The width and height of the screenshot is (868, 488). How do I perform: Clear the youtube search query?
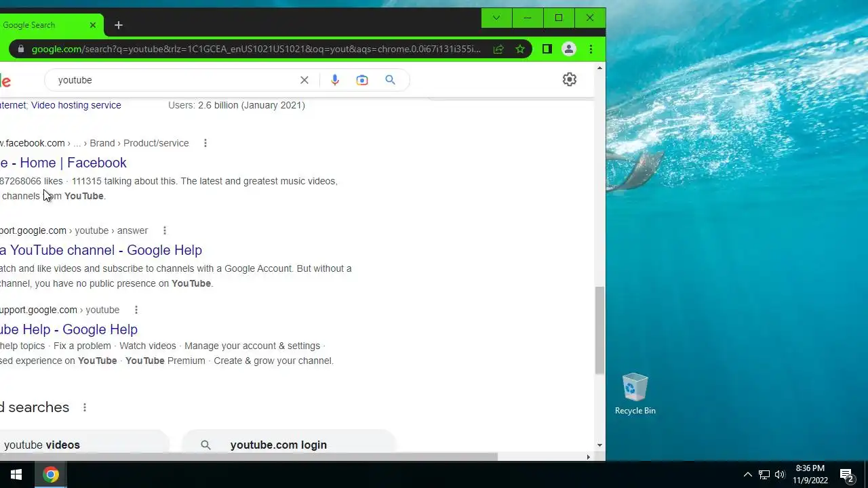304,80
